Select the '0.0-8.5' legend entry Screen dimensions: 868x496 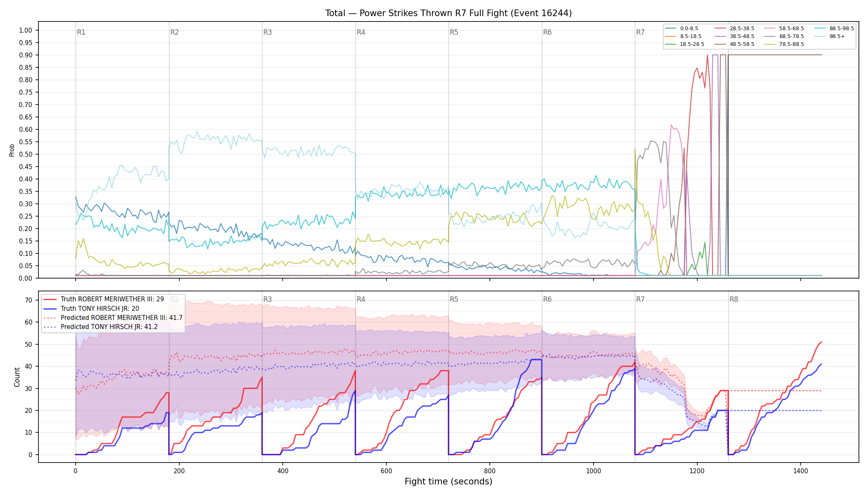[x=682, y=29]
